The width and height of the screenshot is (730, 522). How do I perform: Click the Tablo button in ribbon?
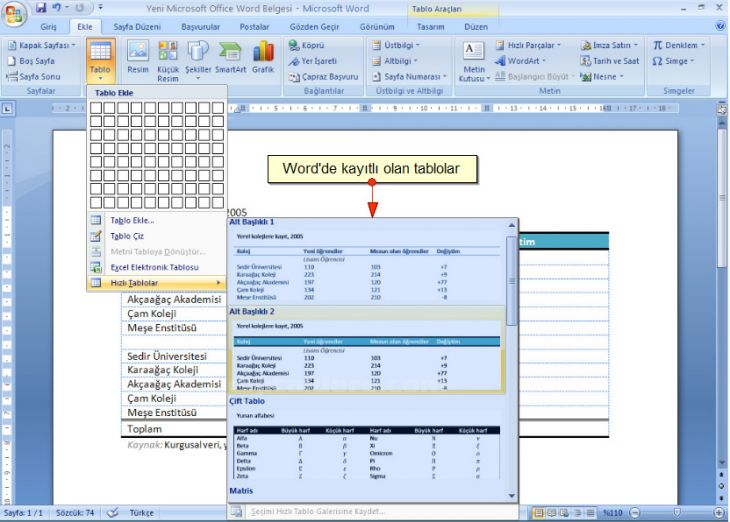click(100, 61)
